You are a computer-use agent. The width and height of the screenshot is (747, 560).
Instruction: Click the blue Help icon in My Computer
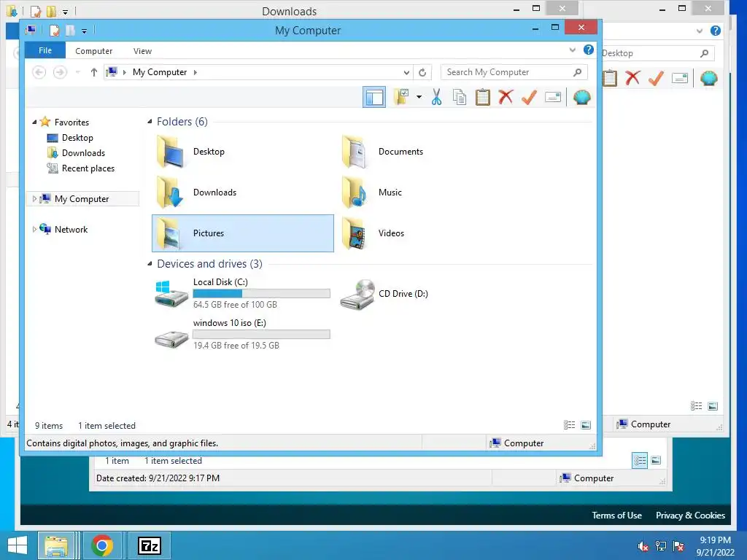pos(589,50)
